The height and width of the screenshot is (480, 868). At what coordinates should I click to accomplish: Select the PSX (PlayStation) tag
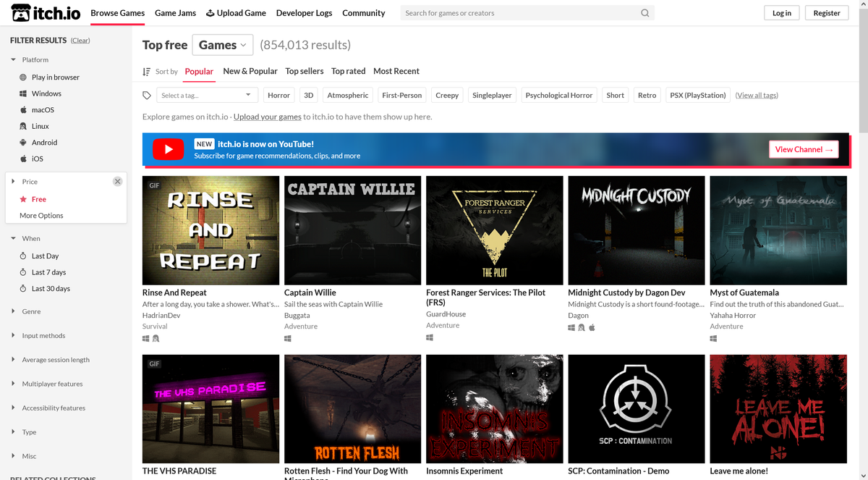697,96
